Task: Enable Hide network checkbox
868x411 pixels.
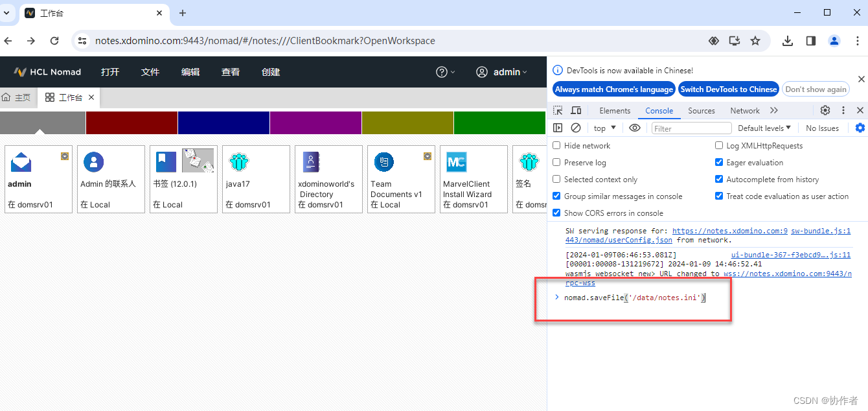Action: point(556,146)
